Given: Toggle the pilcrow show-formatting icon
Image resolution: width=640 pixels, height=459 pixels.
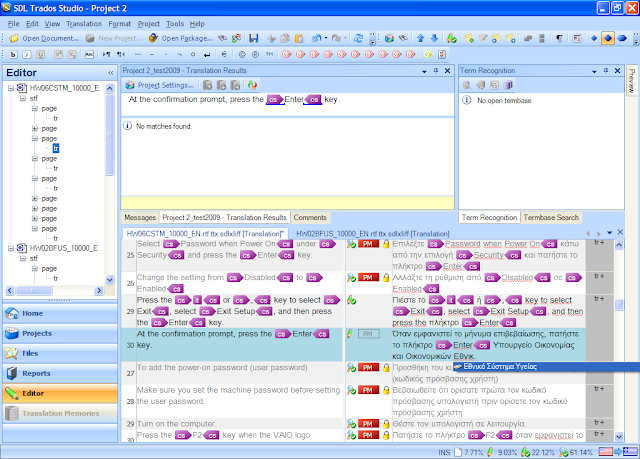Looking at the screenshot, I should (x=559, y=38).
